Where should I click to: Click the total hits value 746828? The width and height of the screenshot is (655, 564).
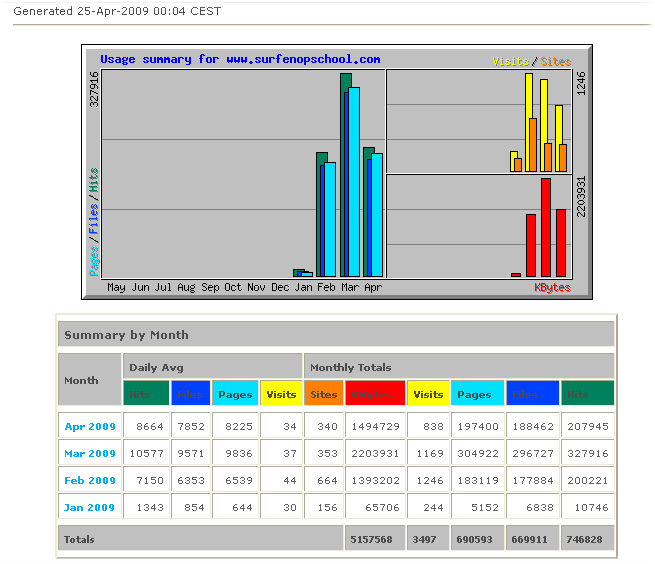pos(584,539)
